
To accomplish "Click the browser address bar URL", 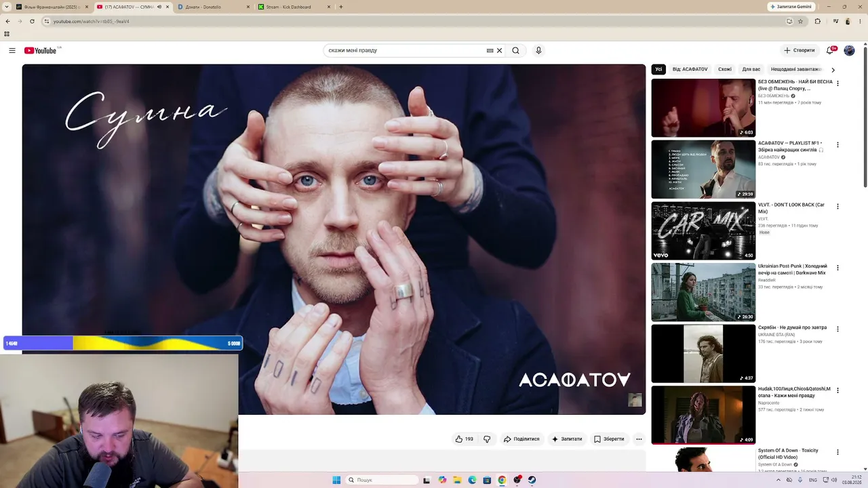I will pos(91,21).
